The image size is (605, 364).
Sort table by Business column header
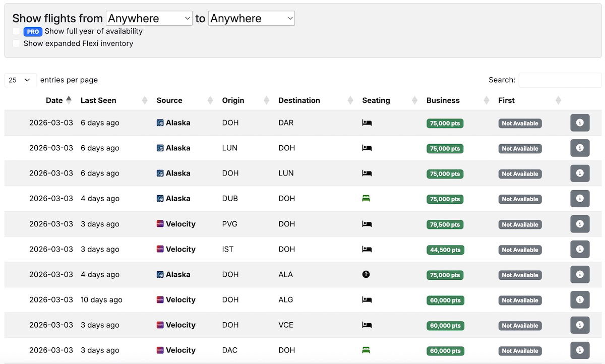[x=443, y=100]
